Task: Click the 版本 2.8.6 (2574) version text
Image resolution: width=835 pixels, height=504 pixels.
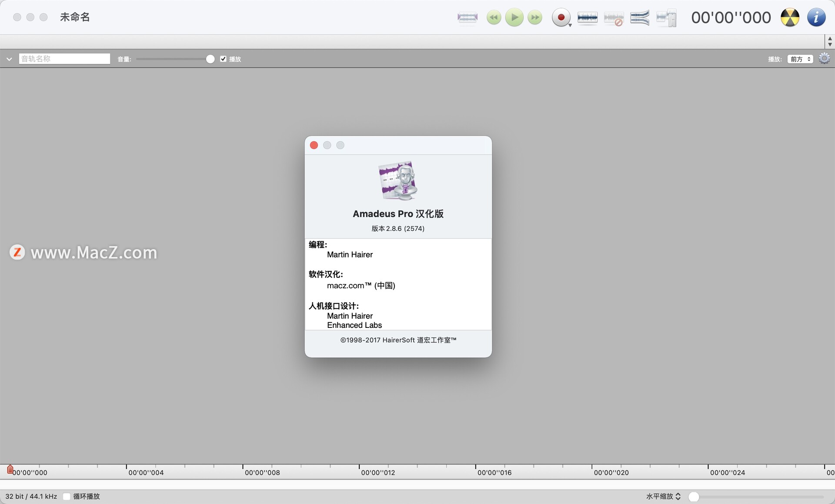Action: 398,228
